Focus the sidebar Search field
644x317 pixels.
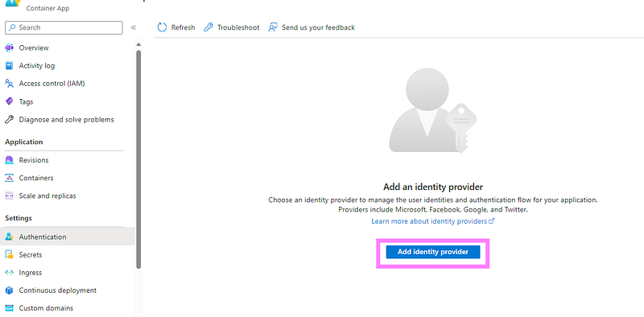[64, 27]
